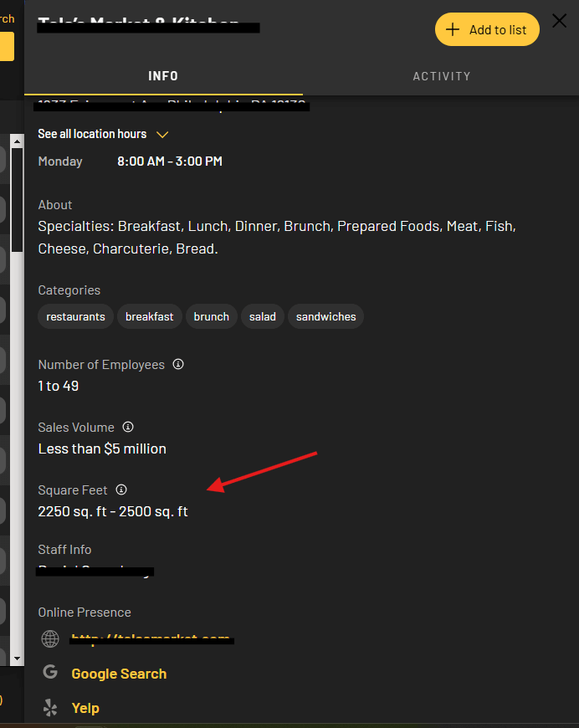Switch to the ACTIVITY tab
The height and width of the screenshot is (728, 579).
(x=442, y=76)
